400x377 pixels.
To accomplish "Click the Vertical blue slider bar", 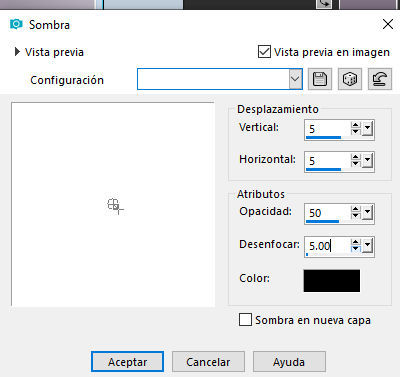I will point(323,137).
